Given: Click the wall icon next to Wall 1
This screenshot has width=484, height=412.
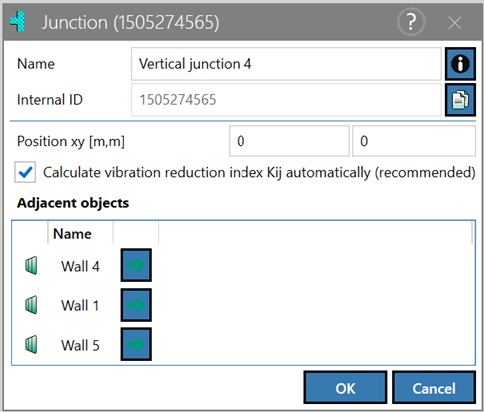Looking at the screenshot, I should (x=31, y=305).
